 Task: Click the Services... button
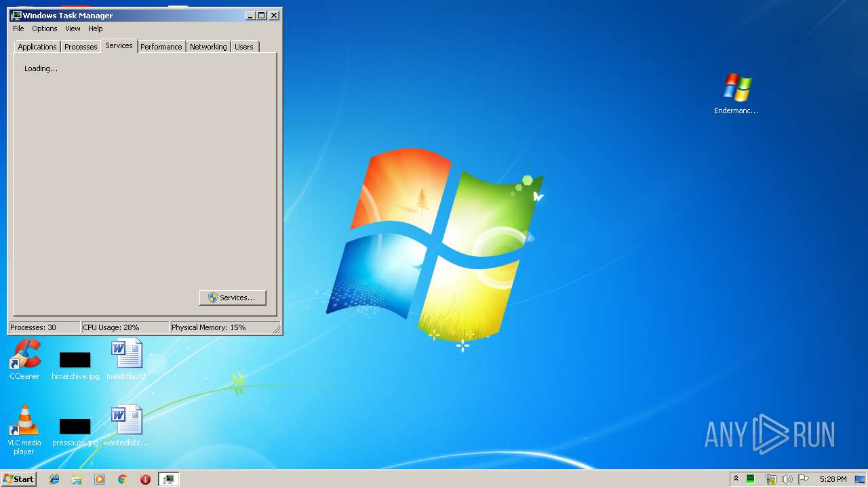[x=233, y=298]
